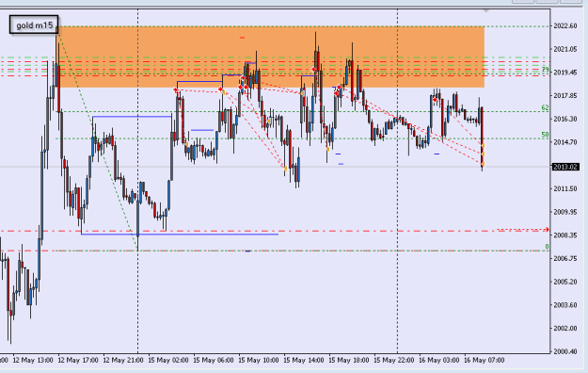588x373 pixels.
Task: Click the chart shift triangle marker at top
Action: [x=486, y=11]
